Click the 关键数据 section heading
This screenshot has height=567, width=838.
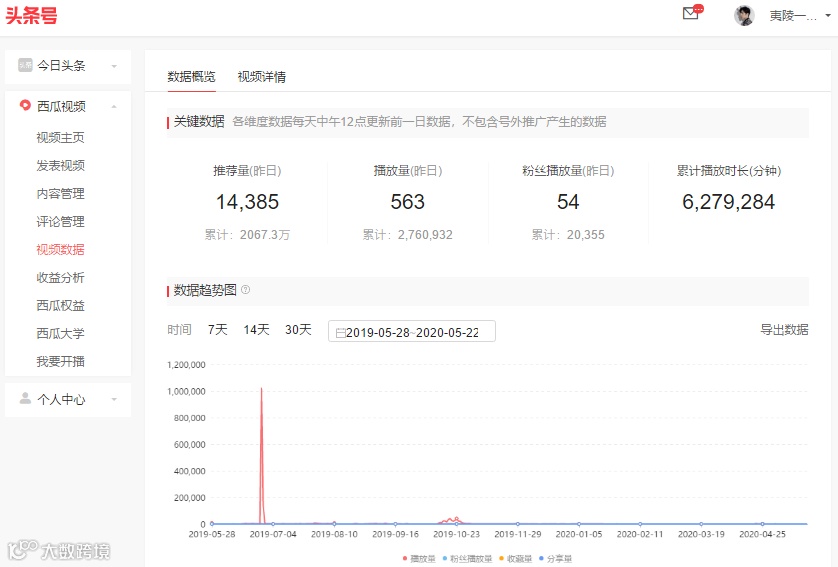click(199, 122)
